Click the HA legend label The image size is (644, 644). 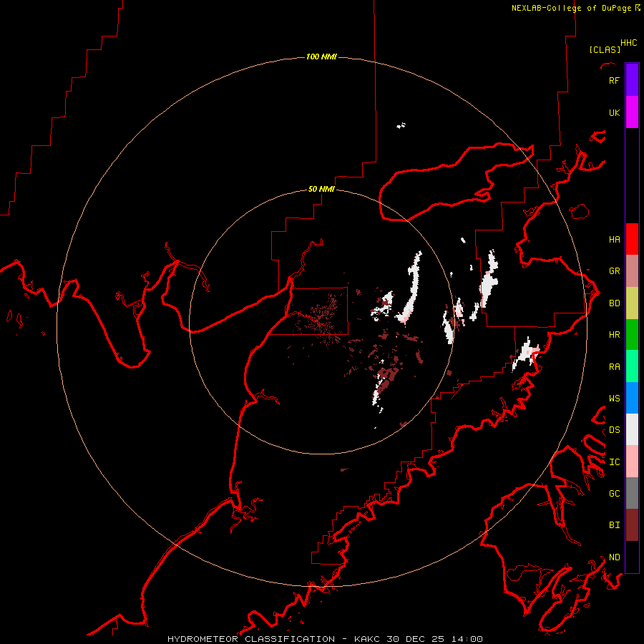tap(614, 239)
